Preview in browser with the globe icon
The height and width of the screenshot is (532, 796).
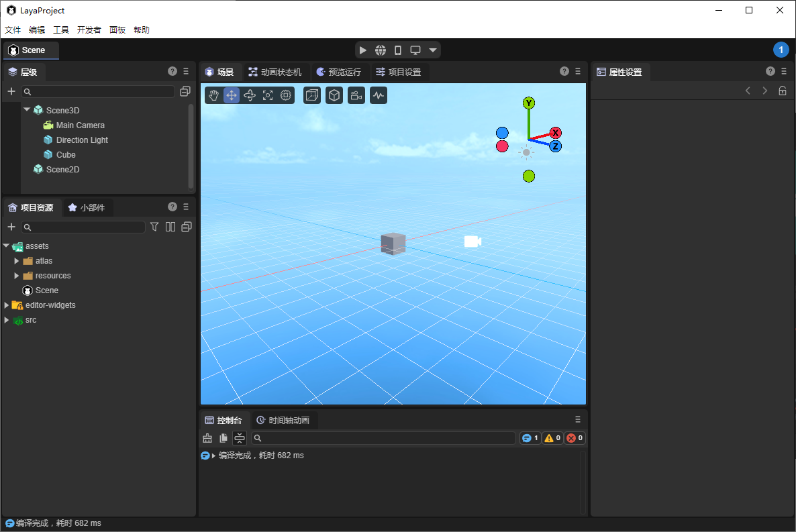(x=381, y=50)
